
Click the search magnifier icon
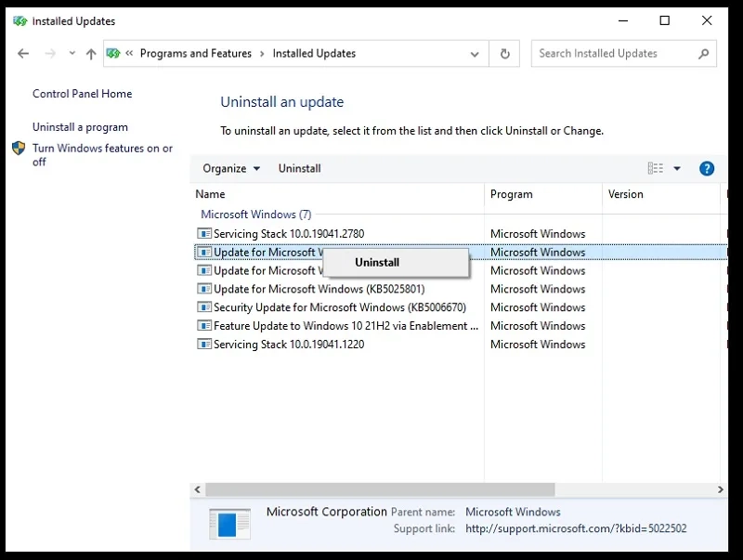click(704, 54)
